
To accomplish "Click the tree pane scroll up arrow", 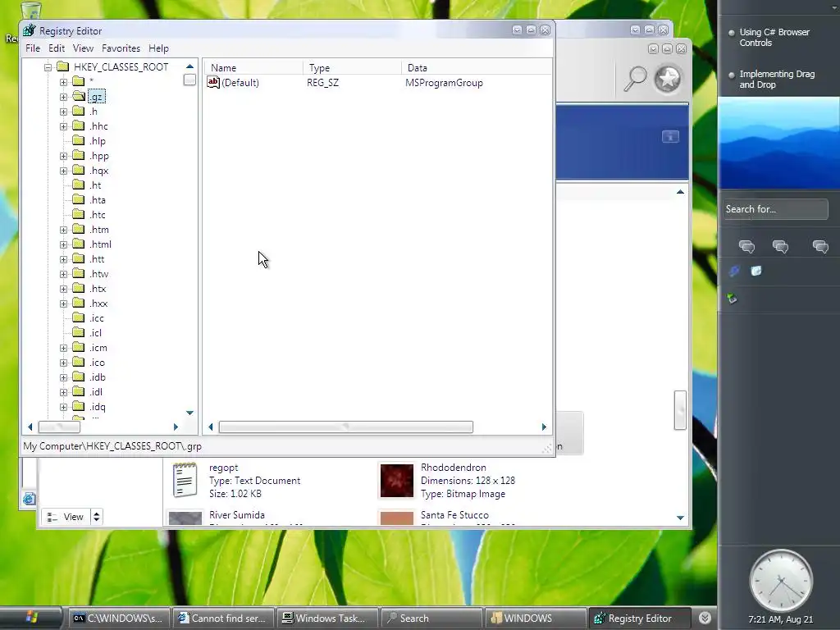I will pos(189,66).
